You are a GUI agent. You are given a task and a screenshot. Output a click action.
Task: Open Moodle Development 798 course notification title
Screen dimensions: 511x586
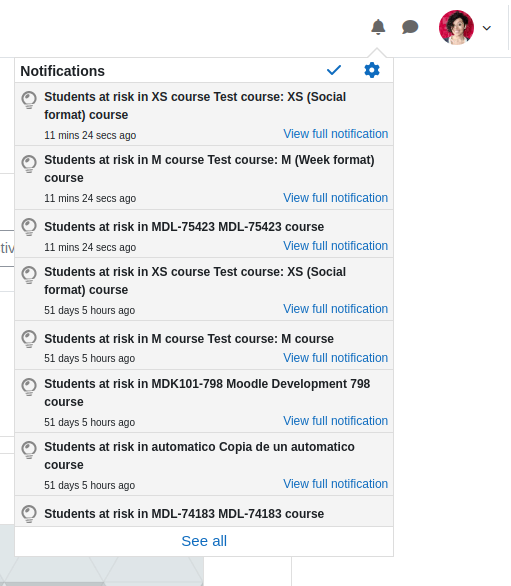[207, 393]
